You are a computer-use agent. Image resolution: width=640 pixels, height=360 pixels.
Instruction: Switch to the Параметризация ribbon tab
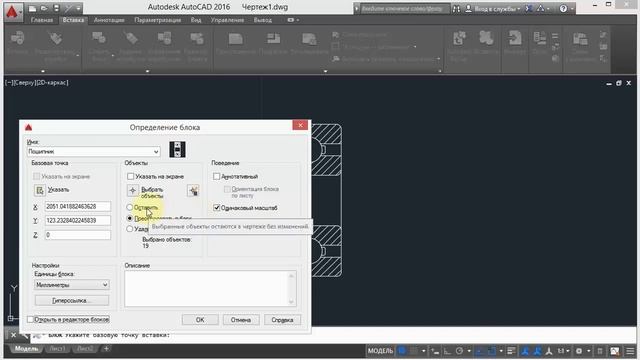[158, 20]
